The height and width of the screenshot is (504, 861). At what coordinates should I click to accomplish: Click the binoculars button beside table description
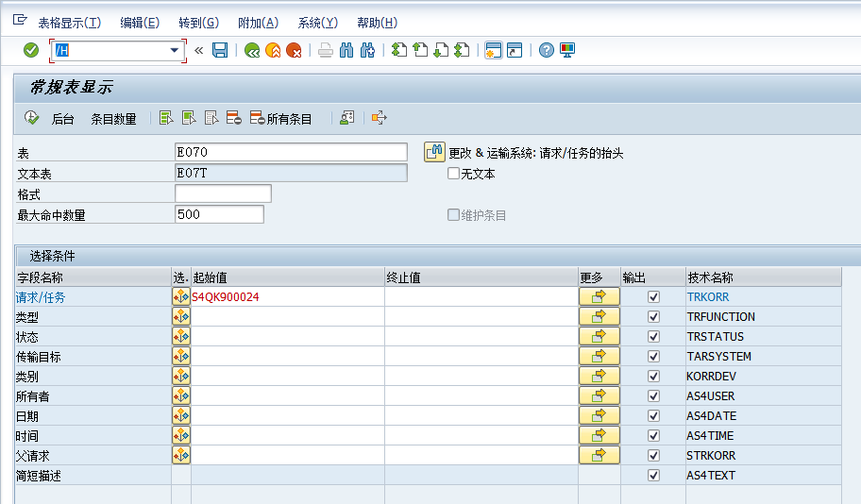pos(434,152)
